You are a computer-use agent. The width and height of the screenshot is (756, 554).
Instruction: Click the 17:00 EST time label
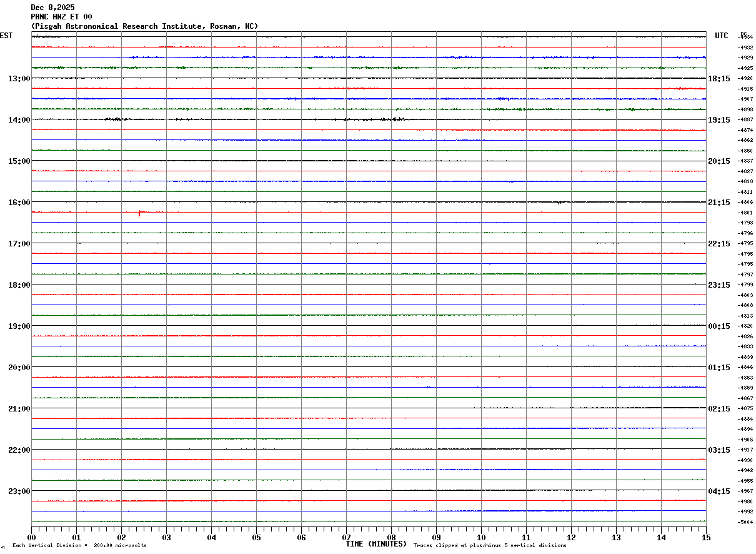(x=19, y=244)
